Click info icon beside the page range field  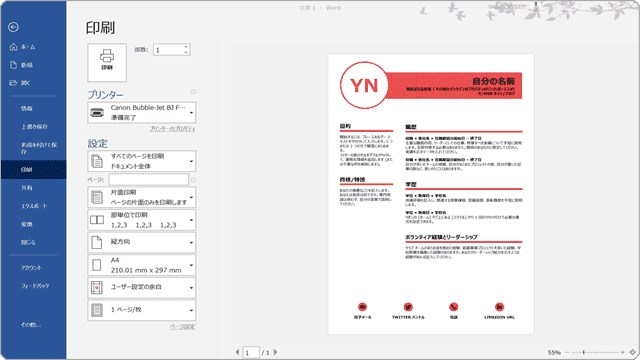193,180
